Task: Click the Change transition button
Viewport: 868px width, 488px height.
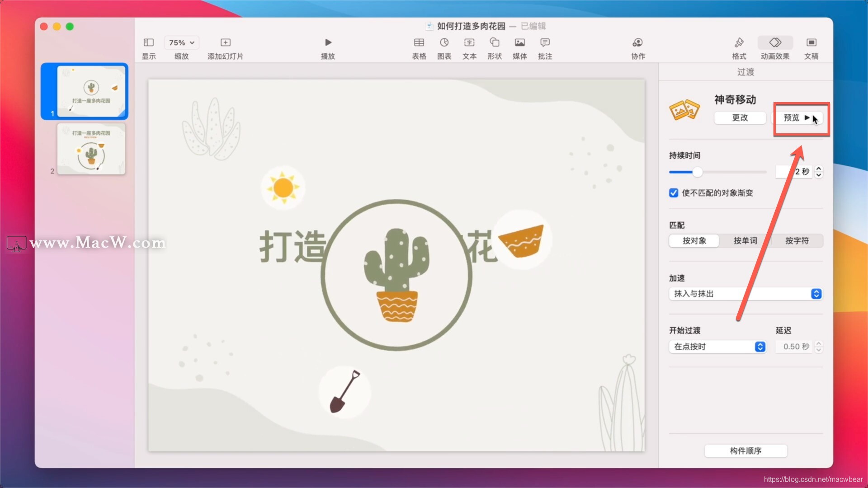Action: tap(740, 118)
